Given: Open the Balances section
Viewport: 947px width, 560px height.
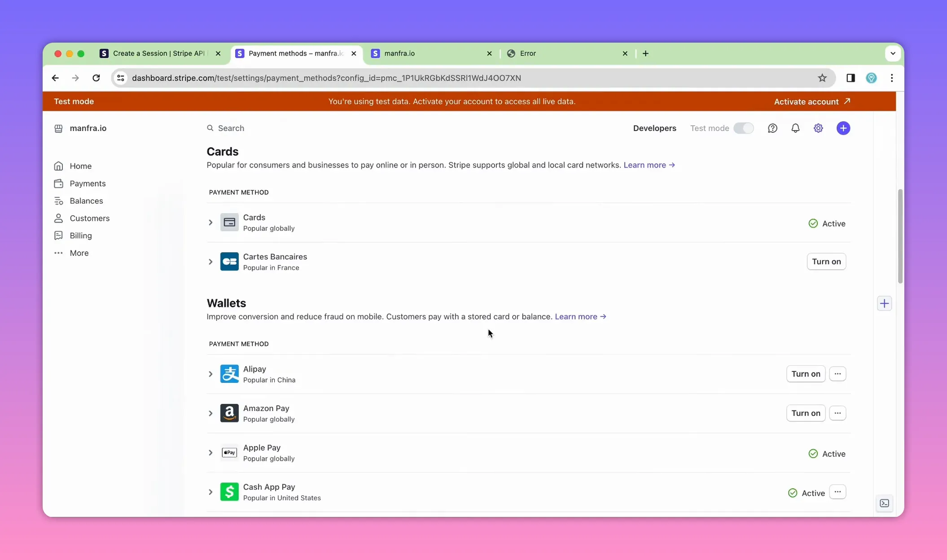Looking at the screenshot, I should (85, 201).
